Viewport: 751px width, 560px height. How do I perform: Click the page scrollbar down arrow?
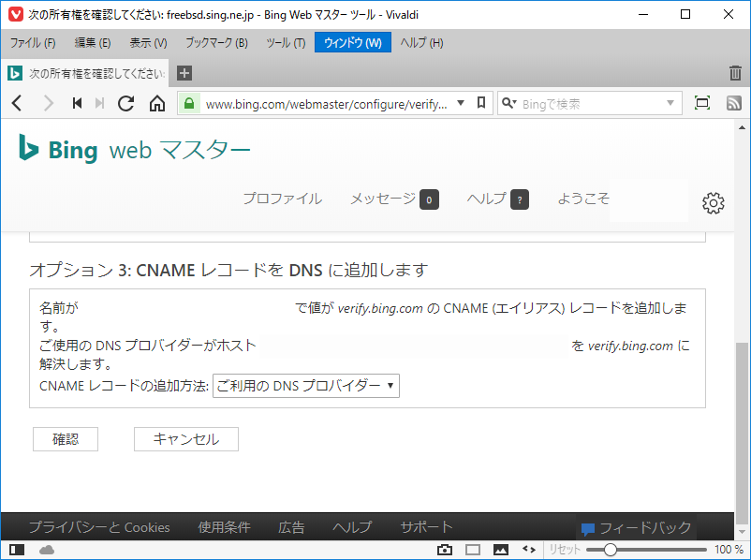click(742, 532)
